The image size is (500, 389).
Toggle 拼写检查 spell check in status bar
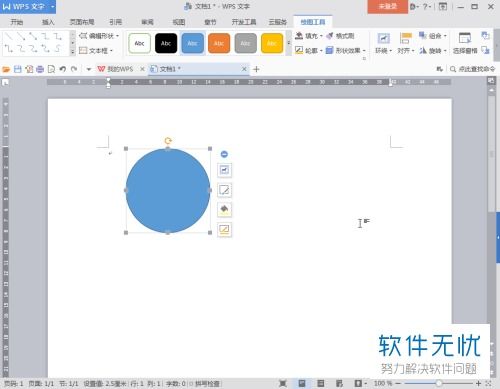tap(204, 384)
